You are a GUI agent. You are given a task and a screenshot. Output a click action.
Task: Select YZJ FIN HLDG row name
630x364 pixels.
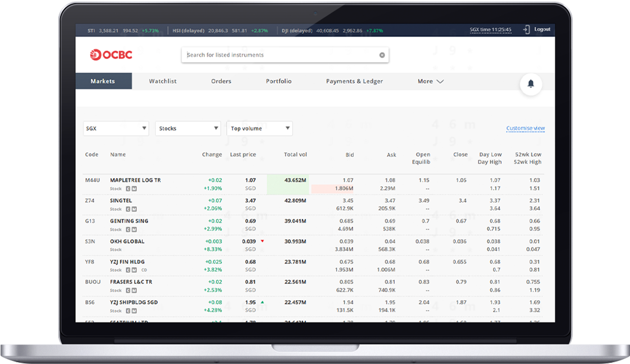pyautogui.click(x=127, y=262)
